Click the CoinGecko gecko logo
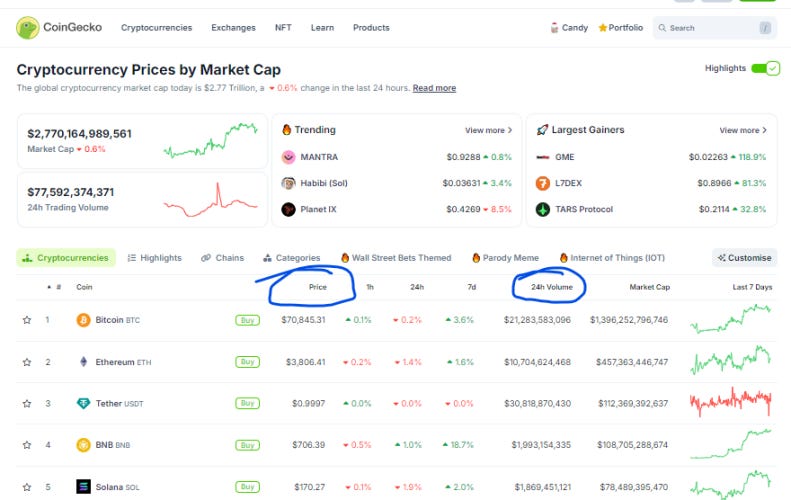 (x=27, y=28)
